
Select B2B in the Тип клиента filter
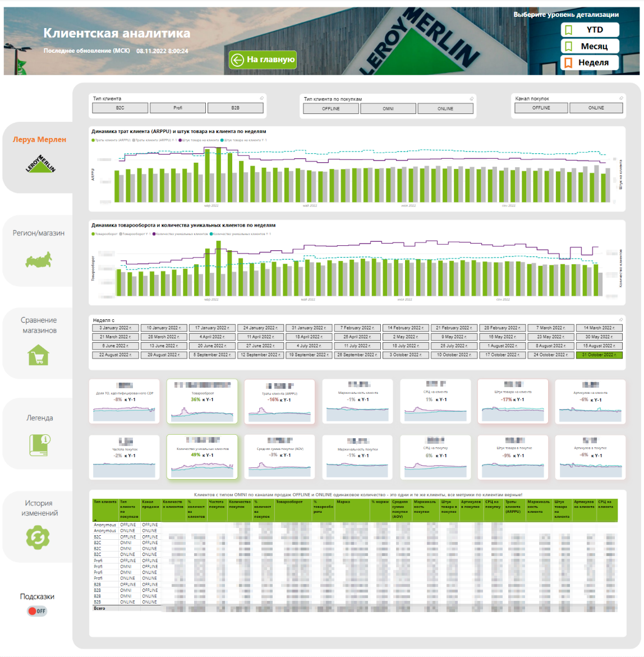tap(236, 108)
